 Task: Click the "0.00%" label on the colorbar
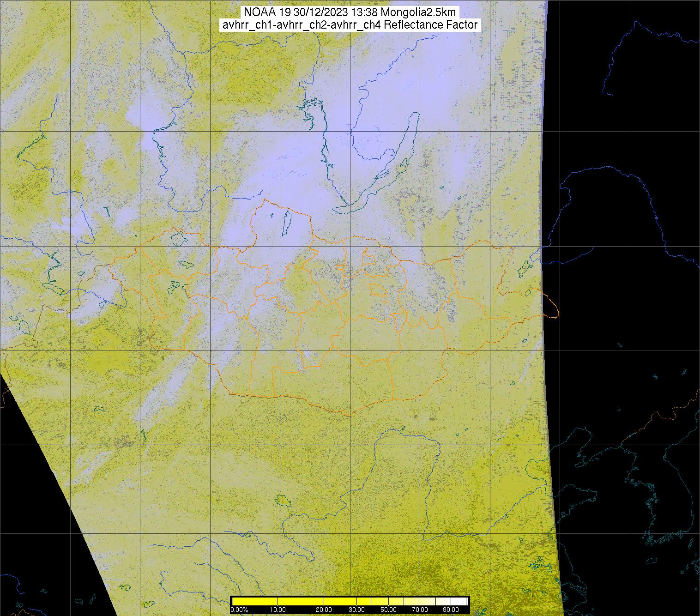click(x=239, y=610)
